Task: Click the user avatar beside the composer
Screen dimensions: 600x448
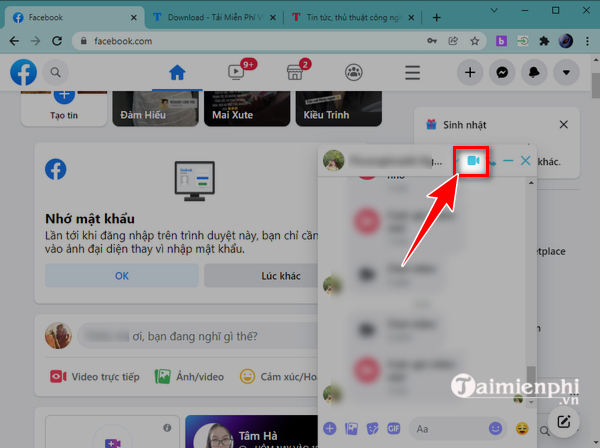Action: 58,336
